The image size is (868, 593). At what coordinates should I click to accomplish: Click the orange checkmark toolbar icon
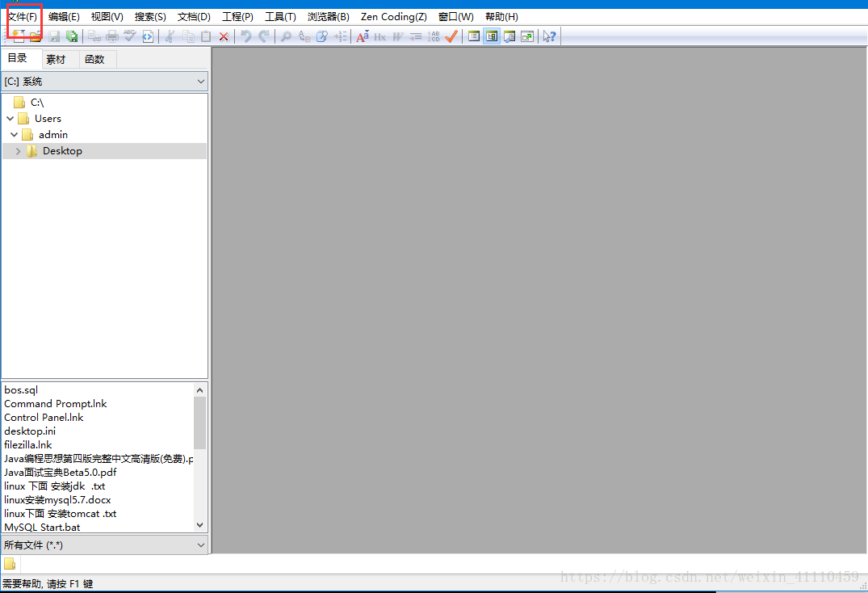(x=451, y=36)
